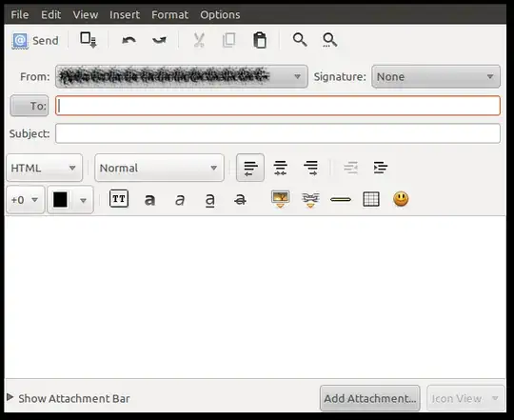The image size is (514, 420).
Task: Open the font color dropdown arrow
Action: coord(83,200)
